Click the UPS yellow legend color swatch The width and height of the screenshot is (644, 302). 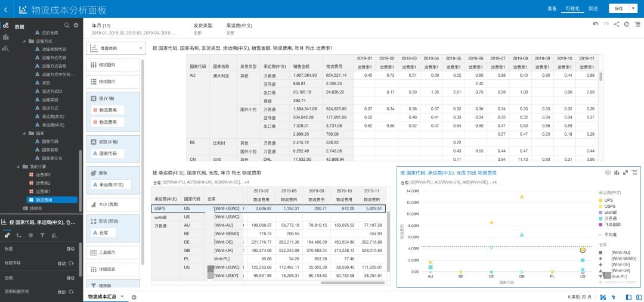[600, 200]
